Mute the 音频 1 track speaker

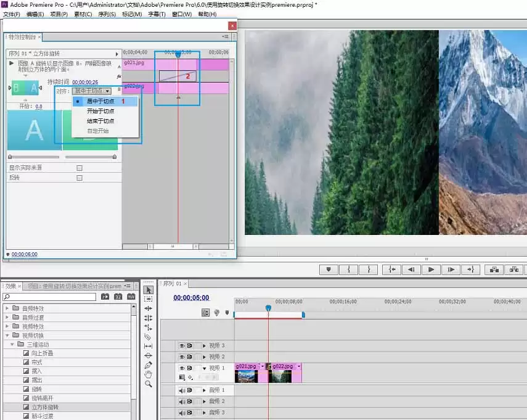pos(182,390)
